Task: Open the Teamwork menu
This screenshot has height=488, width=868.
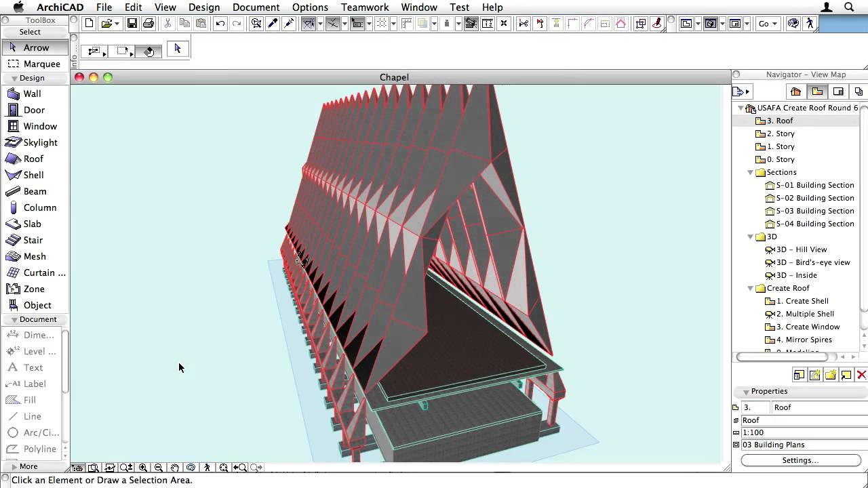Action: [x=365, y=7]
